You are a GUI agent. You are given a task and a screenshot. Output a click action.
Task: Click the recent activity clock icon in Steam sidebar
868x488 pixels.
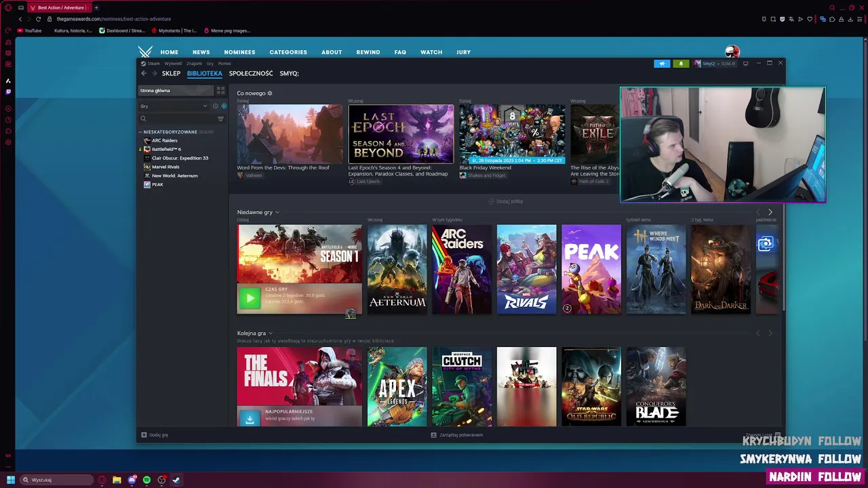(216, 106)
